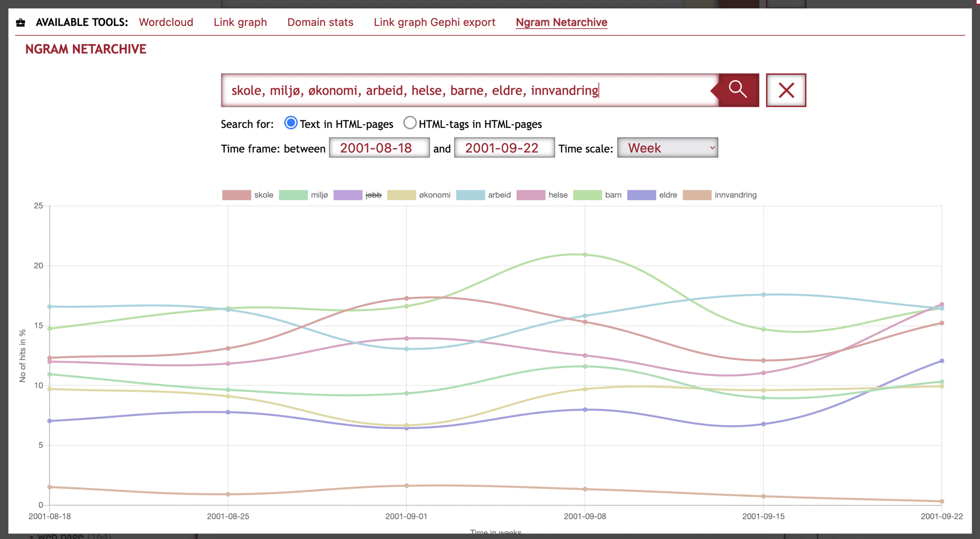Click the magnifying glass search button
Viewport: 980px width, 539px height.
[738, 90]
